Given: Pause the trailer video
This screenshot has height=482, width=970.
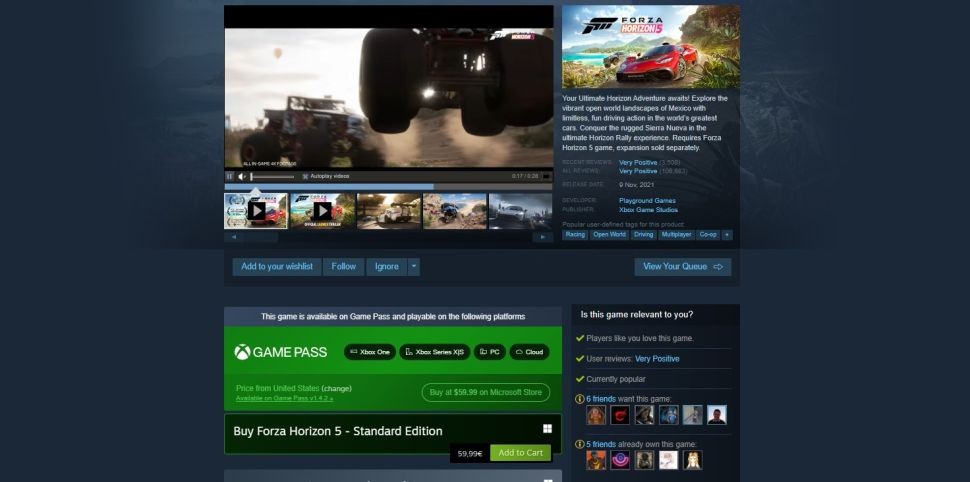Looking at the screenshot, I should coord(229,176).
